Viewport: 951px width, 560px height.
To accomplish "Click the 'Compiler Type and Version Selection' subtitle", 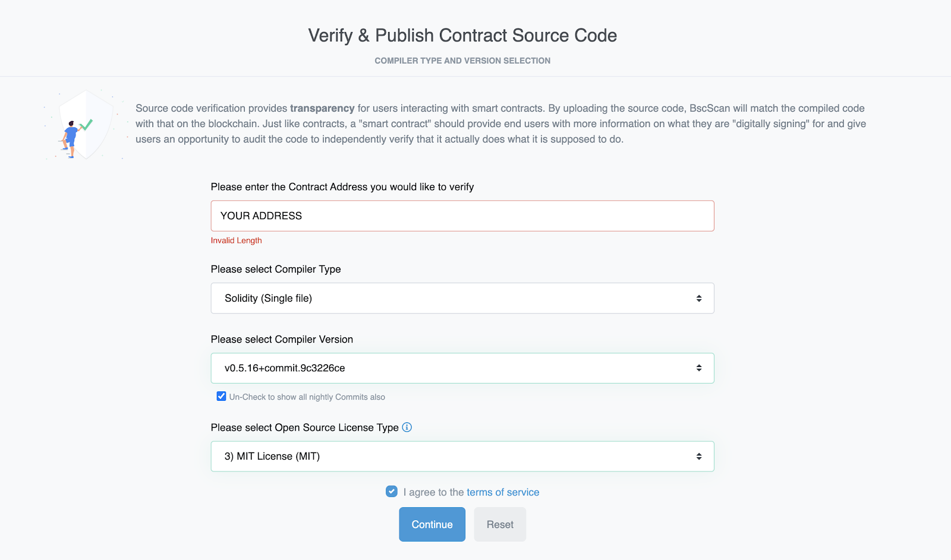I will [462, 61].
